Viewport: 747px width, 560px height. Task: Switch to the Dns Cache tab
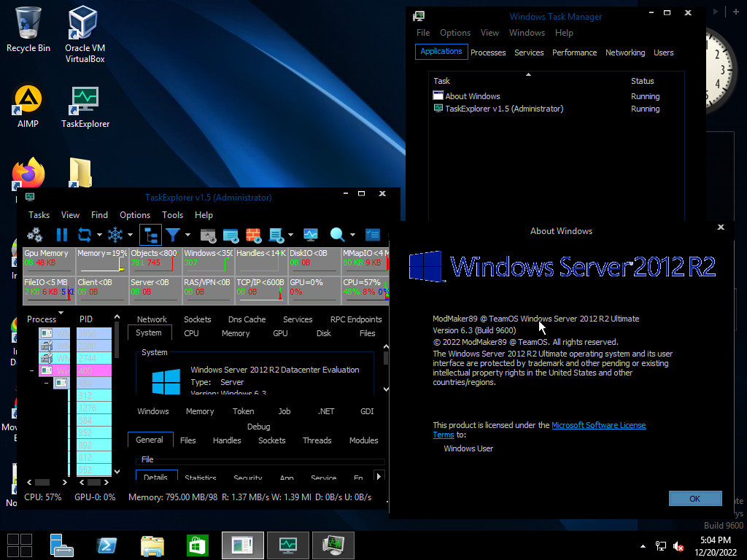[247, 319]
